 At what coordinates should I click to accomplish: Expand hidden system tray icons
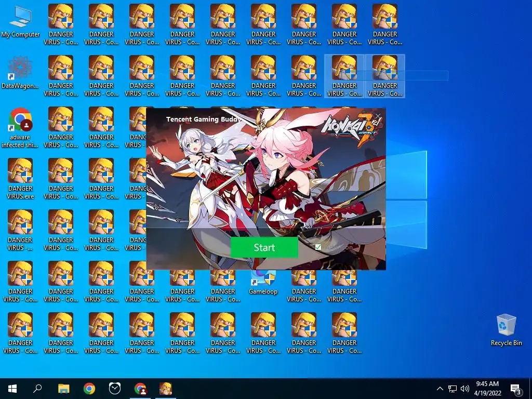[x=440, y=389]
